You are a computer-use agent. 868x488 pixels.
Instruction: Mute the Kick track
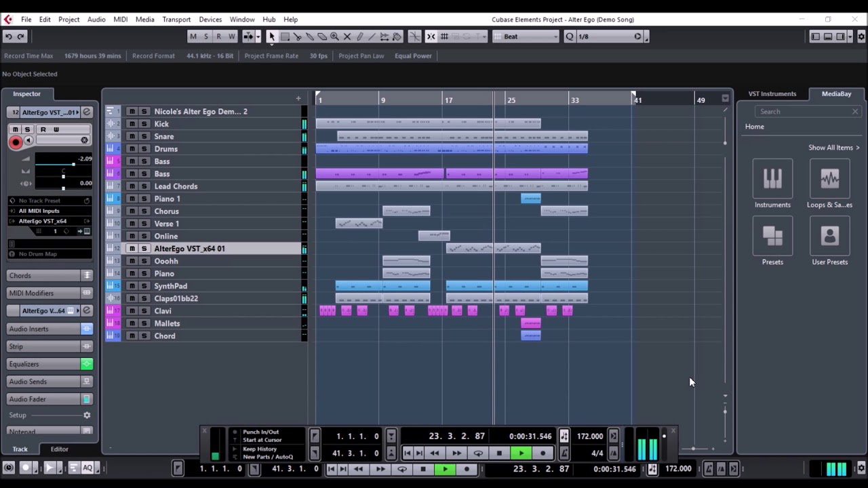[x=132, y=124]
